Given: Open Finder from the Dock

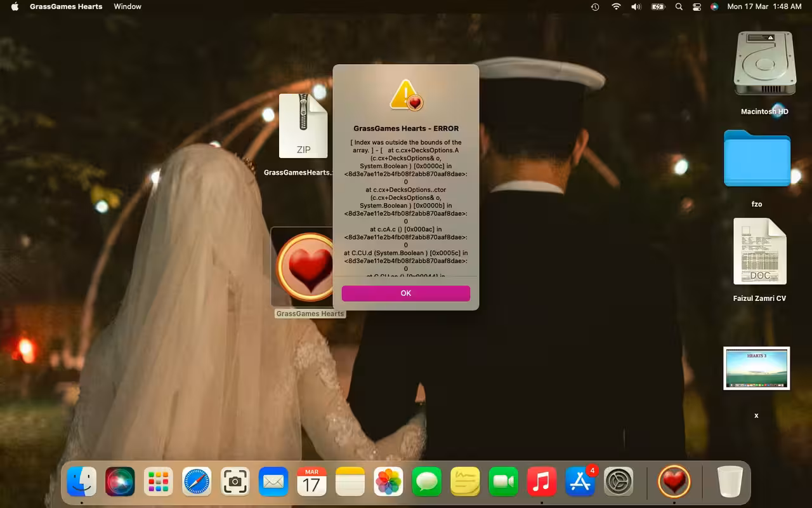Looking at the screenshot, I should pos(82,481).
